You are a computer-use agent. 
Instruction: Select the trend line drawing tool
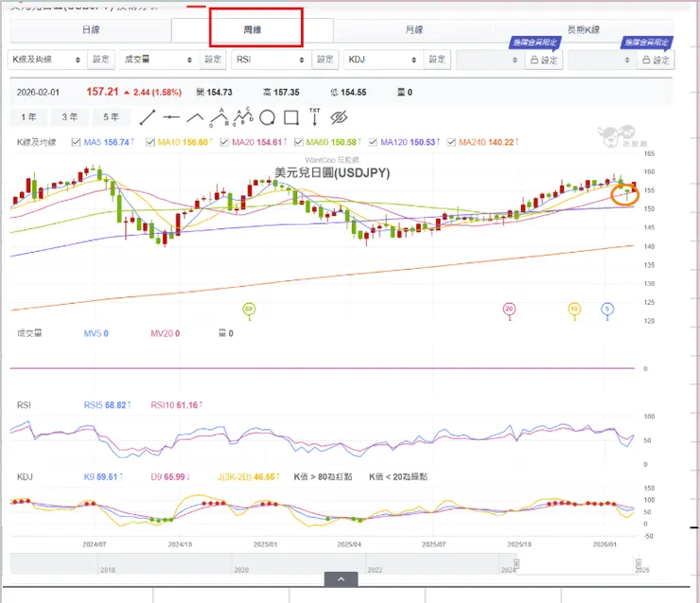[148, 117]
